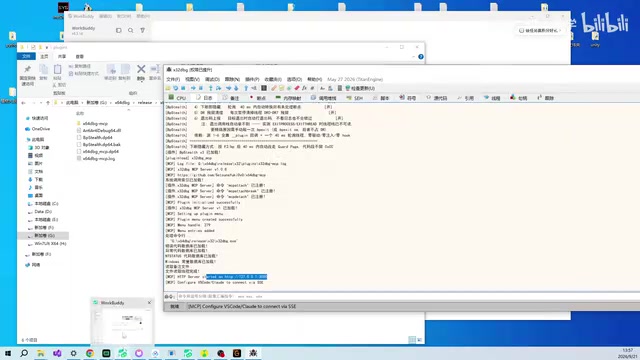Open the 文件(F) menu in x32dbg
This screenshot has width=640, height=360.
click(x=173, y=79)
